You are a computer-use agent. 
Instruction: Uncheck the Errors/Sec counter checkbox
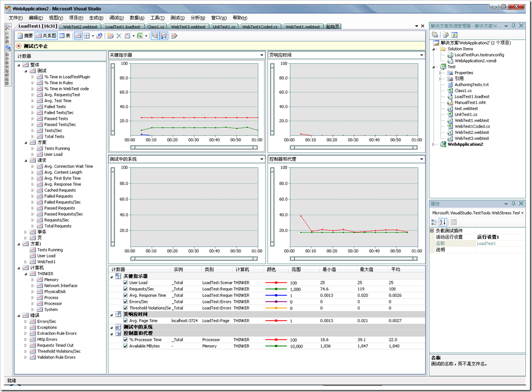(x=125, y=301)
